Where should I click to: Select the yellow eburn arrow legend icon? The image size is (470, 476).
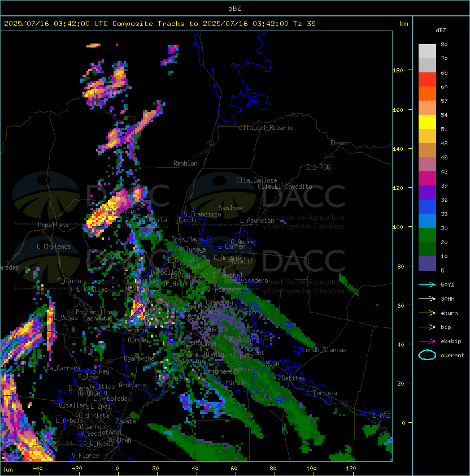pos(427,313)
